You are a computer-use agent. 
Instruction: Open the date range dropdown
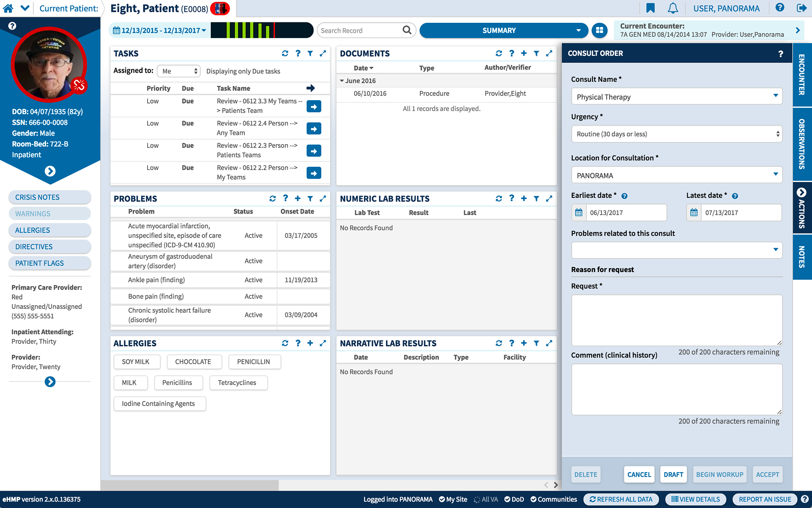click(x=160, y=30)
